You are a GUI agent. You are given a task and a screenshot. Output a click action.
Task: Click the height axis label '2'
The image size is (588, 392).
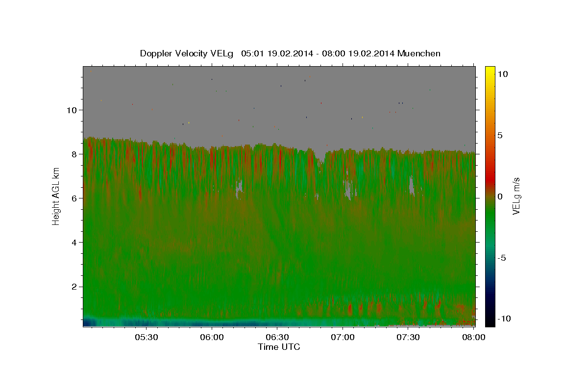[x=75, y=287]
